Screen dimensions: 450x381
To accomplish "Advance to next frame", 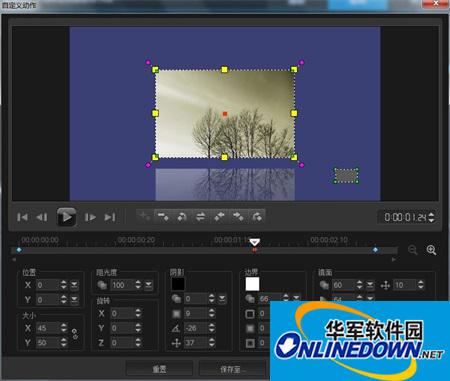I will pos(90,217).
